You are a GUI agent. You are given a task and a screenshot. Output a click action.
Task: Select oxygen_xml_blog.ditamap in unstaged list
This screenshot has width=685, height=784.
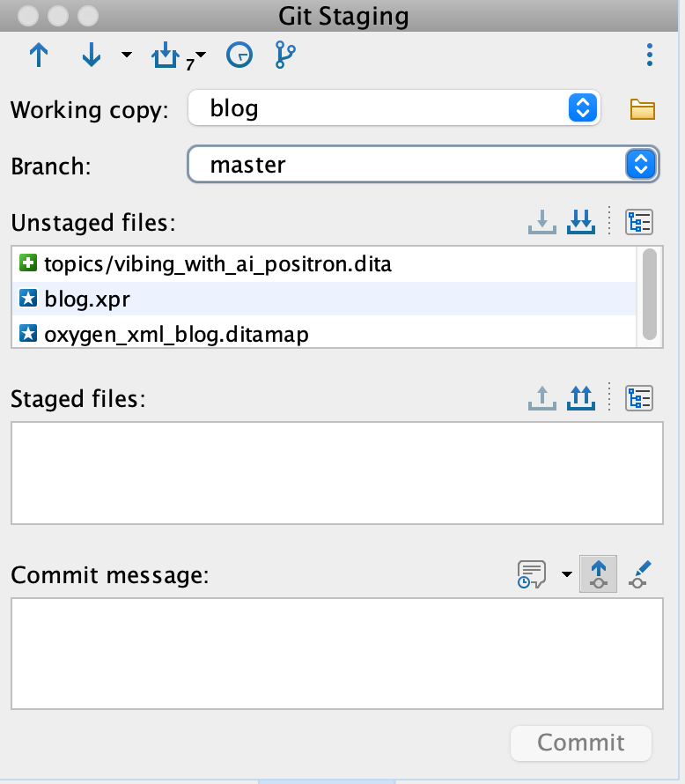pyautogui.click(x=176, y=335)
